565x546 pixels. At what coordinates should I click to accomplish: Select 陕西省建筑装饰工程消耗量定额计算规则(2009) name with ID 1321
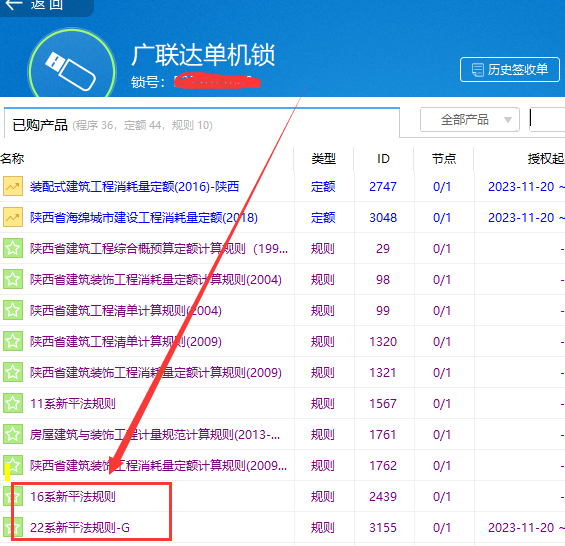pyautogui.click(x=156, y=373)
